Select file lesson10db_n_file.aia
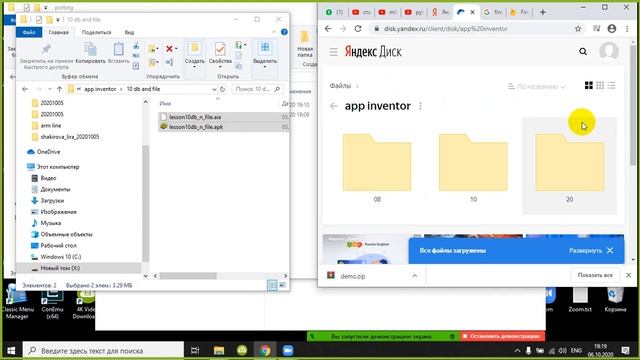The height and width of the screenshot is (360, 640). point(195,117)
